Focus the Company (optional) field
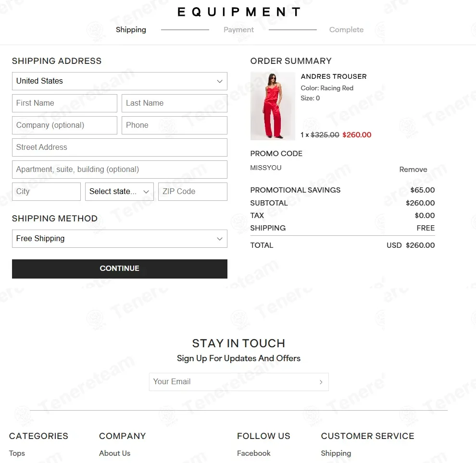 [64, 125]
